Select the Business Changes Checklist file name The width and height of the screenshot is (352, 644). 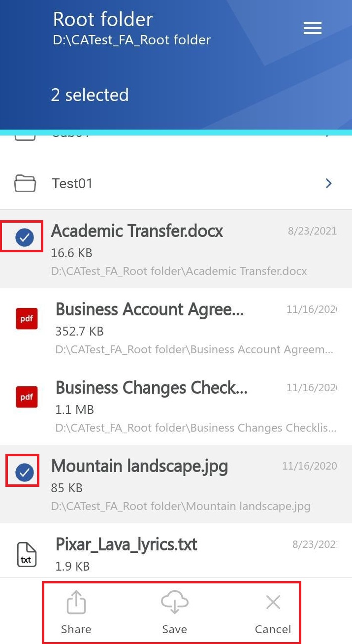pyautogui.click(x=152, y=388)
